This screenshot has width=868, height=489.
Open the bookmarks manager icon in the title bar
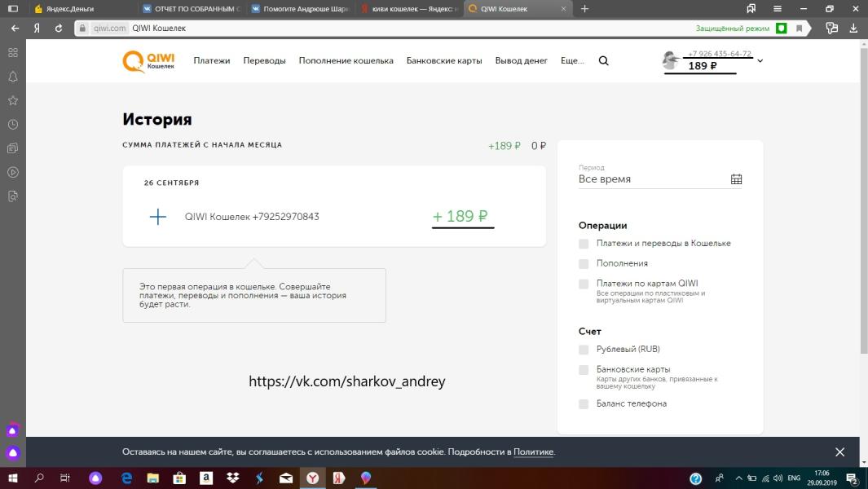click(751, 9)
